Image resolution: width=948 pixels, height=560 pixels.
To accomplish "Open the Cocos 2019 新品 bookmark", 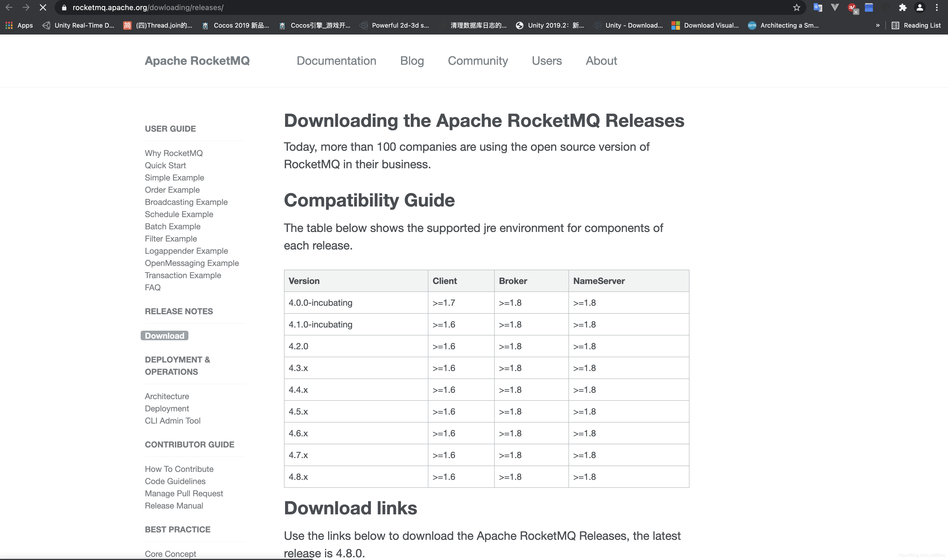I will [235, 25].
